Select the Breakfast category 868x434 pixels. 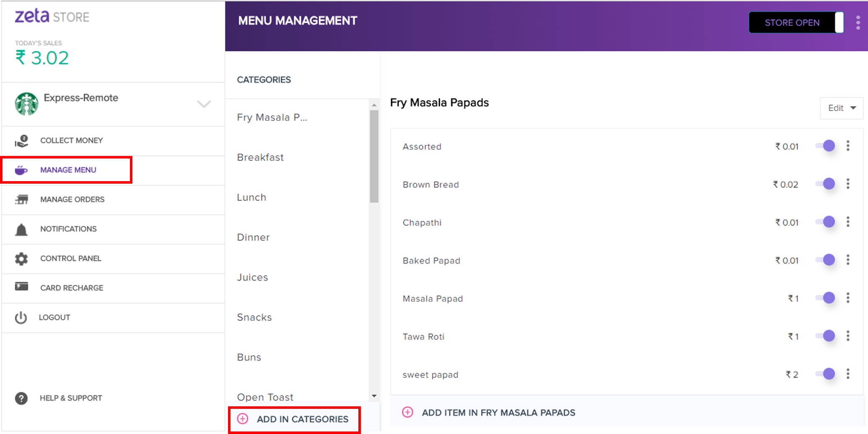point(260,157)
